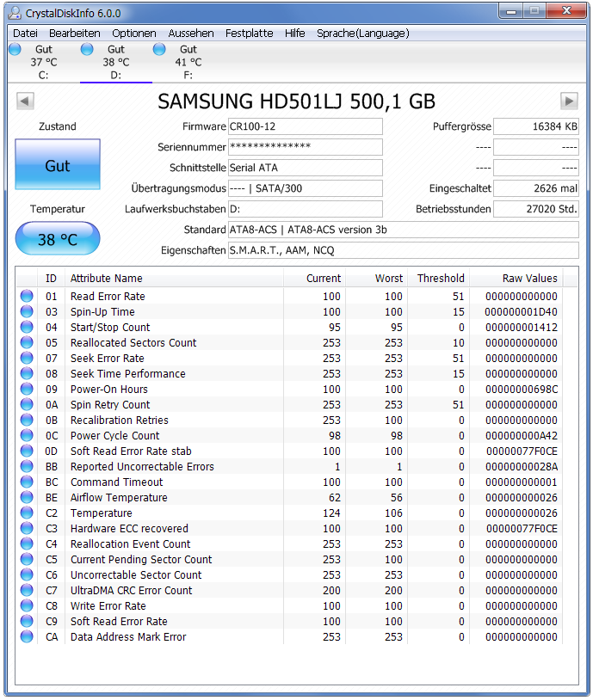Select the UltraDMA CRC Error Count name
The image size is (593, 700).
[132, 591]
